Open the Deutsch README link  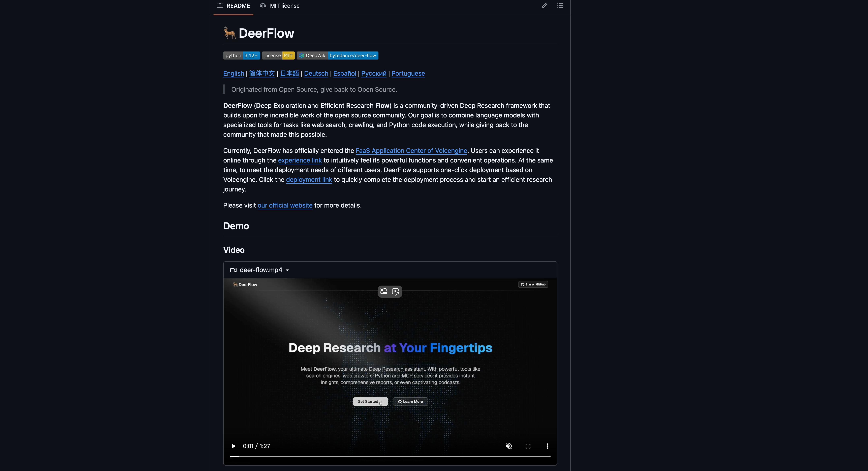click(316, 73)
